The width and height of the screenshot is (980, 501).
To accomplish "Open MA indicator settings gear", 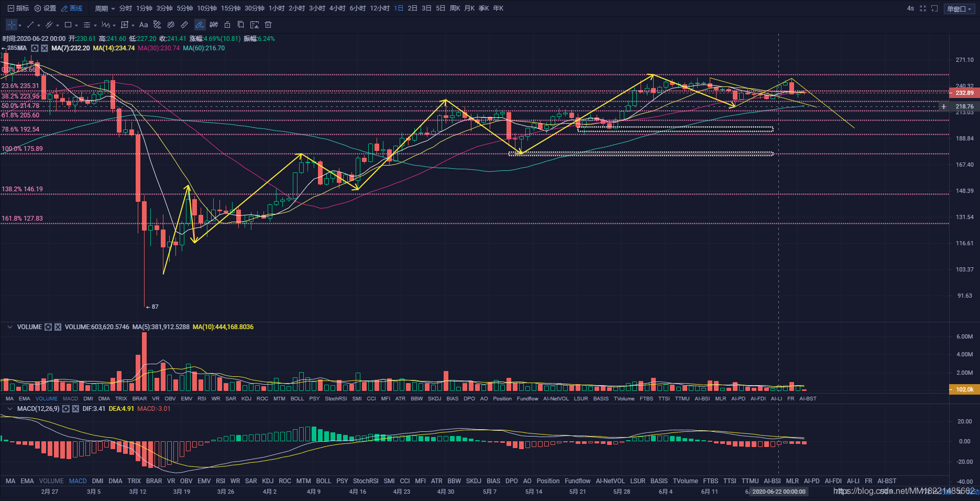I will pyautogui.click(x=35, y=48).
